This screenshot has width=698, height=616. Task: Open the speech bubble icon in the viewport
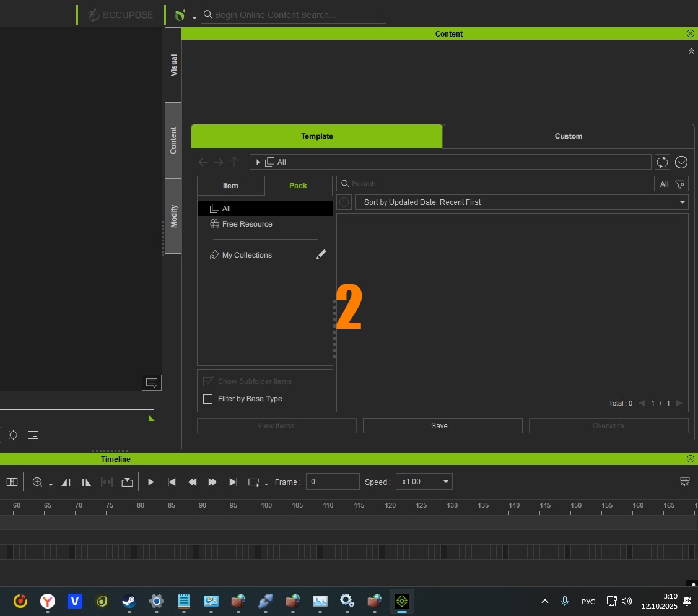(152, 383)
